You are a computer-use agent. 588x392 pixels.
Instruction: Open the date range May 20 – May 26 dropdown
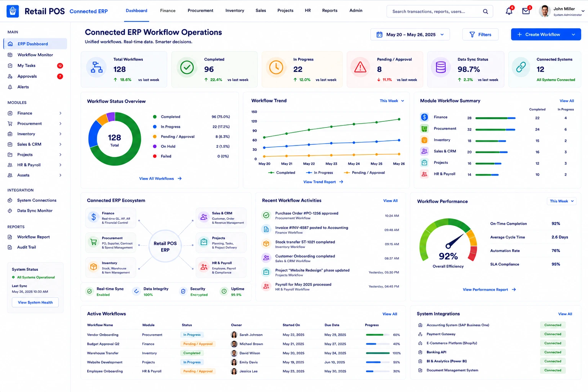point(410,34)
